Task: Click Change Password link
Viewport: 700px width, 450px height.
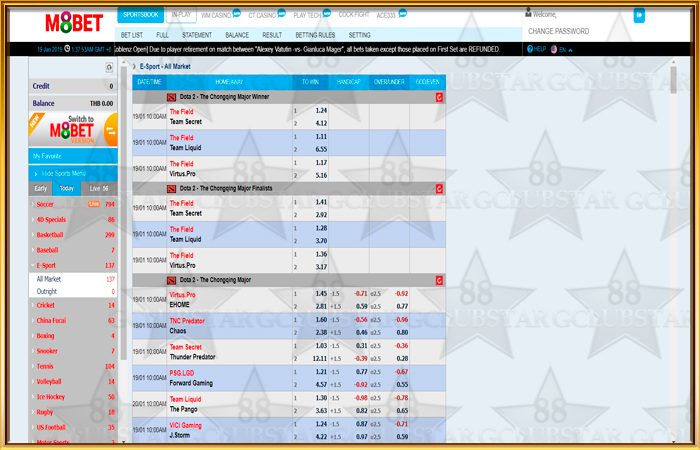Action: coord(558,31)
